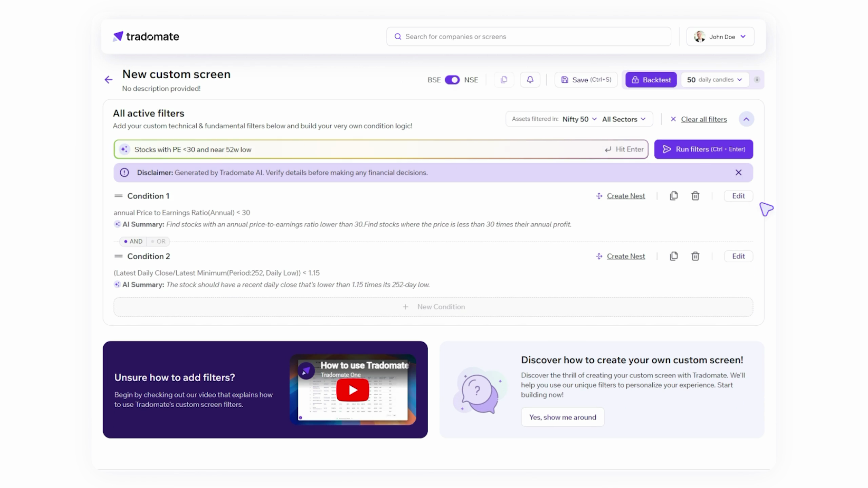Delete Condition 1 with the trash icon
Image resolution: width=868 pixels, height=488 pixels.
pos(695,196)
